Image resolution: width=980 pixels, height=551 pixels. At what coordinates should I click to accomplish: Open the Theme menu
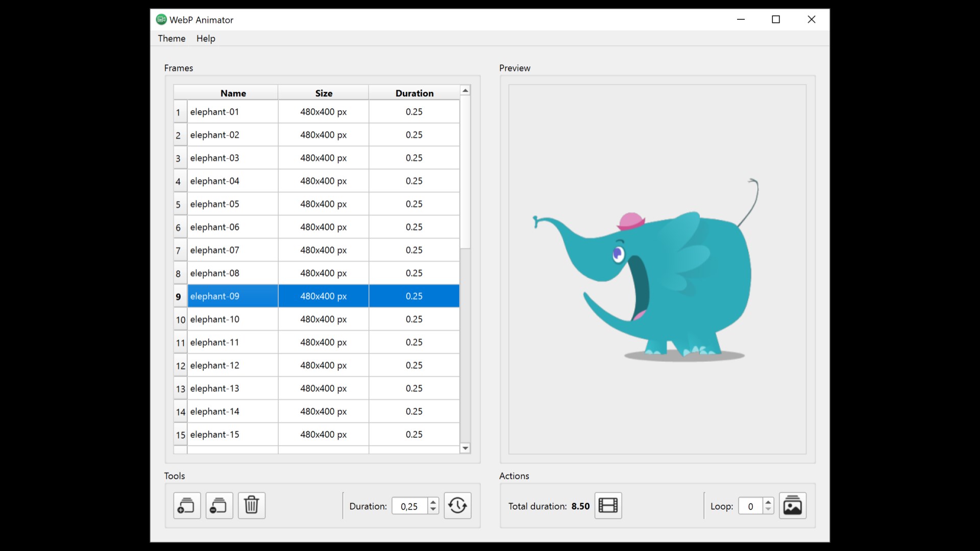[x=171, y=38]
